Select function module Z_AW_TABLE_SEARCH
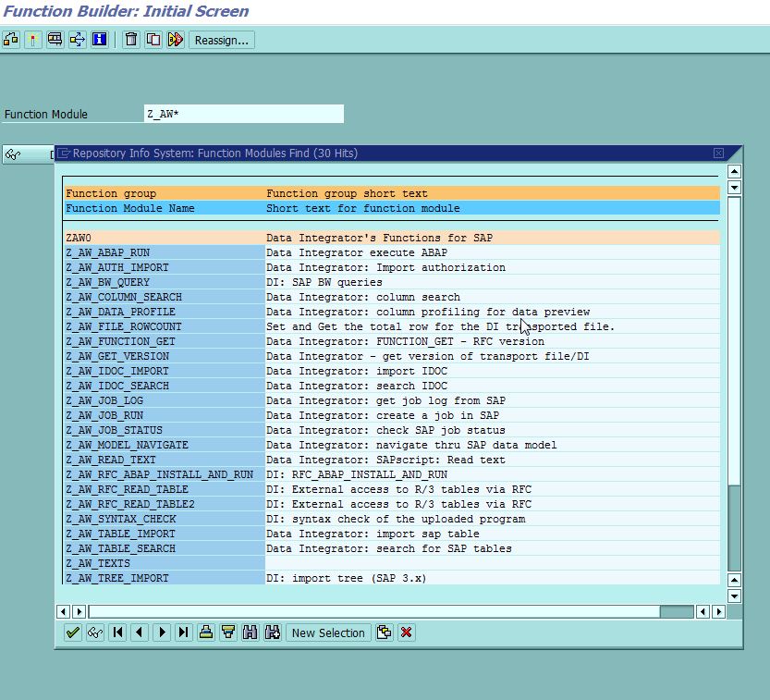 pyautogui.click(x=392, y=548)
